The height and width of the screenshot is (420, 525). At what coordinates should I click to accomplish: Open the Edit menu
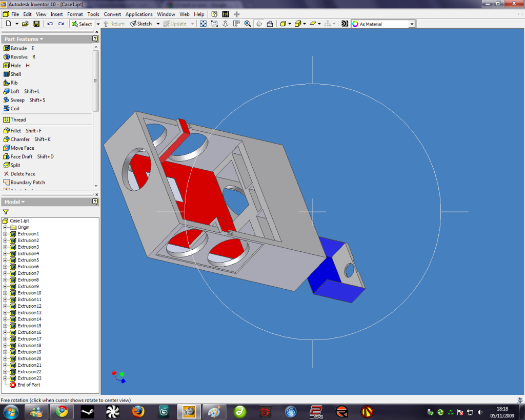click(x=28, y=14)
